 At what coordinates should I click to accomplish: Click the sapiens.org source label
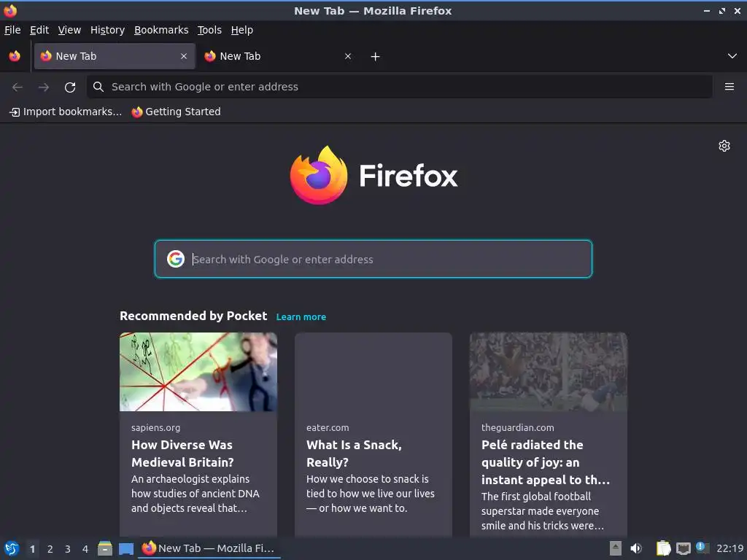(x=156, y=427)
